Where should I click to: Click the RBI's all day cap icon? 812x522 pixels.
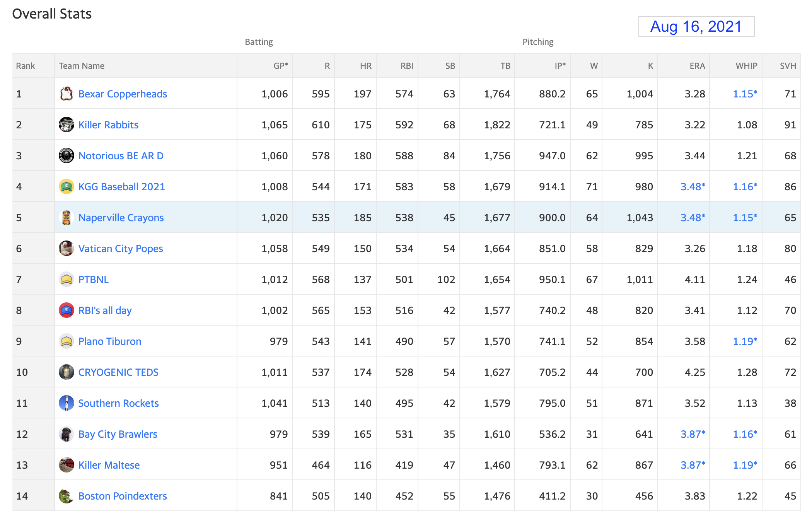[67, 310]
